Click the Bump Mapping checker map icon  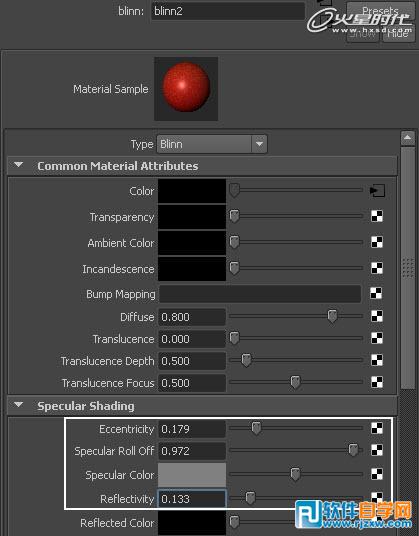click(376, 294)
